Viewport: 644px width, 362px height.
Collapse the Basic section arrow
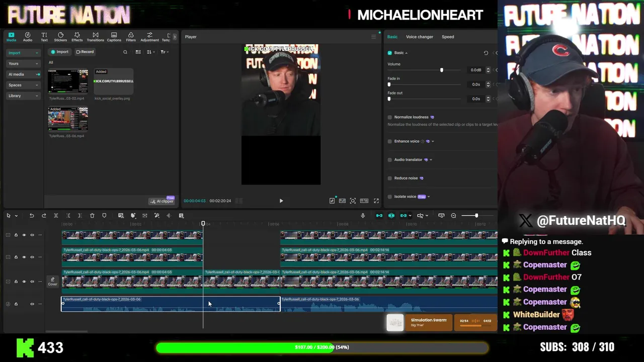(x=406, y=53)
